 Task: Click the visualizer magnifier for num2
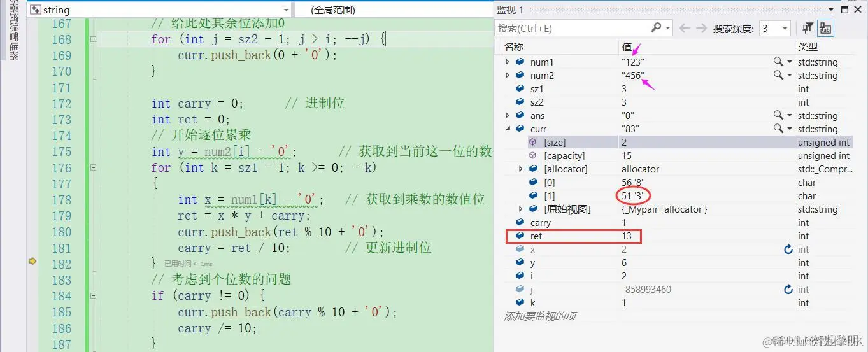778,75
